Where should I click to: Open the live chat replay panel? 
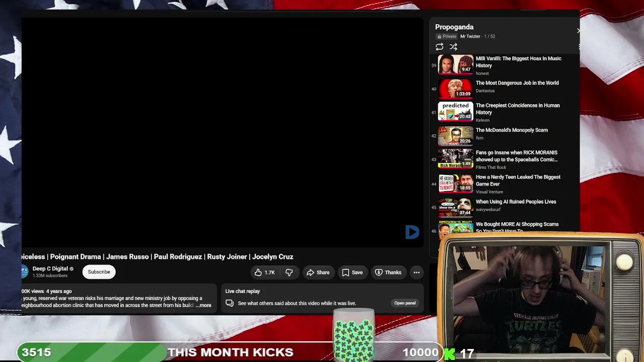click(405, 303)
